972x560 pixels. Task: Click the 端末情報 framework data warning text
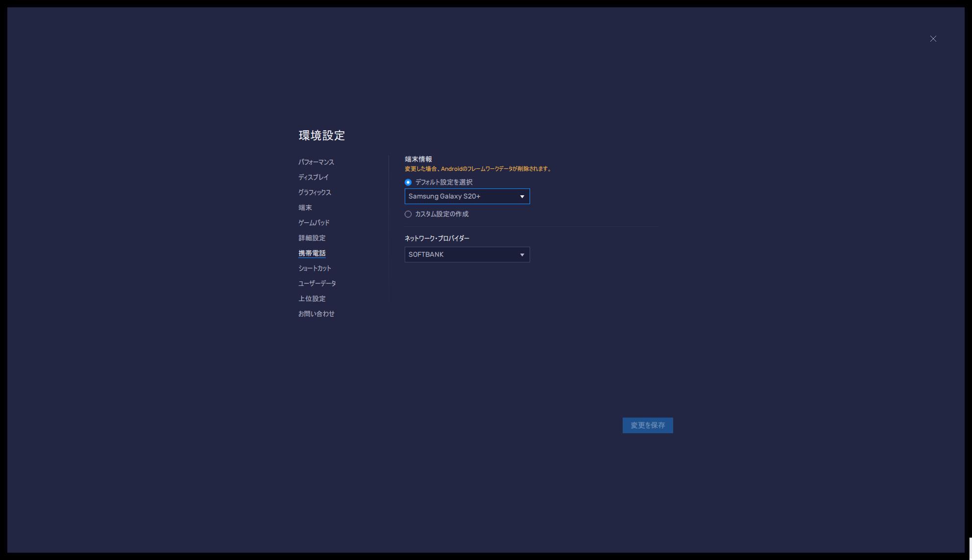[x=477, y=168]
